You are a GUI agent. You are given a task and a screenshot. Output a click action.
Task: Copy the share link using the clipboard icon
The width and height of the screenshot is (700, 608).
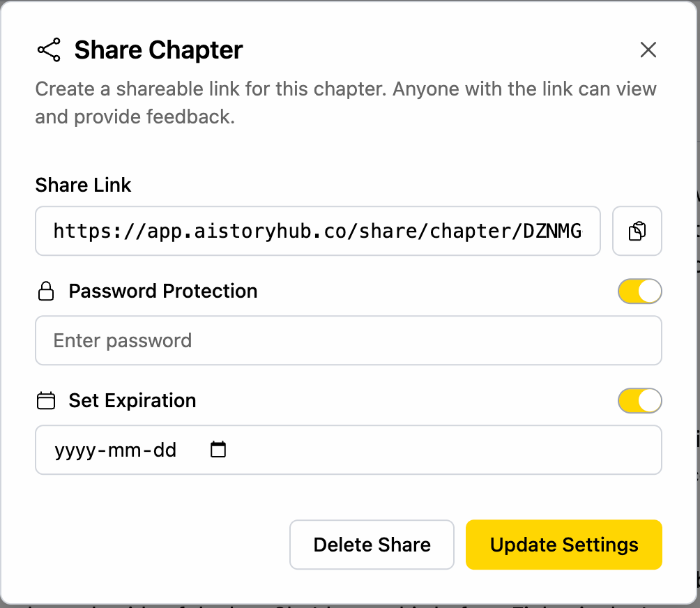tap(637, 231)
